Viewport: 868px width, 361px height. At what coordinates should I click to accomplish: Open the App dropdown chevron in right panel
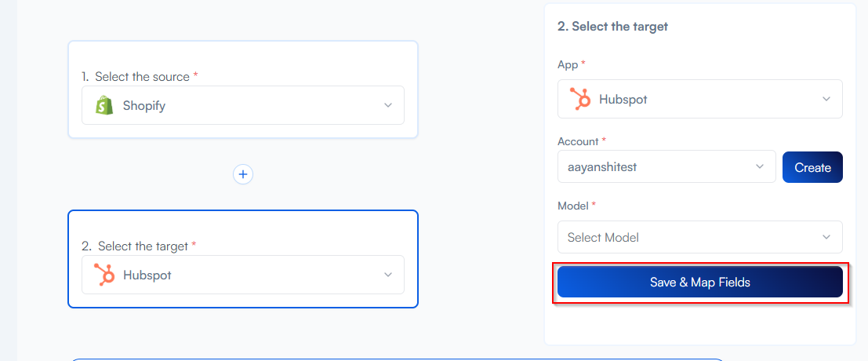pos(826,99)
